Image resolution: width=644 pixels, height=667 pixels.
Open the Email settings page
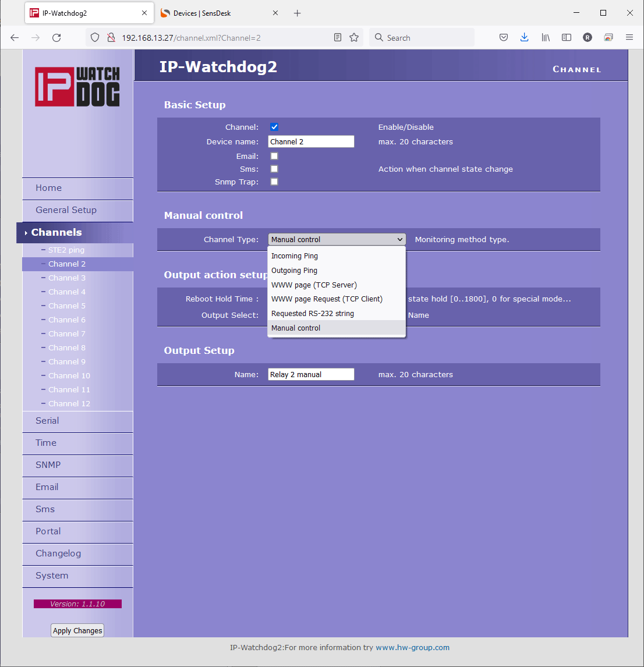[78, 488]
